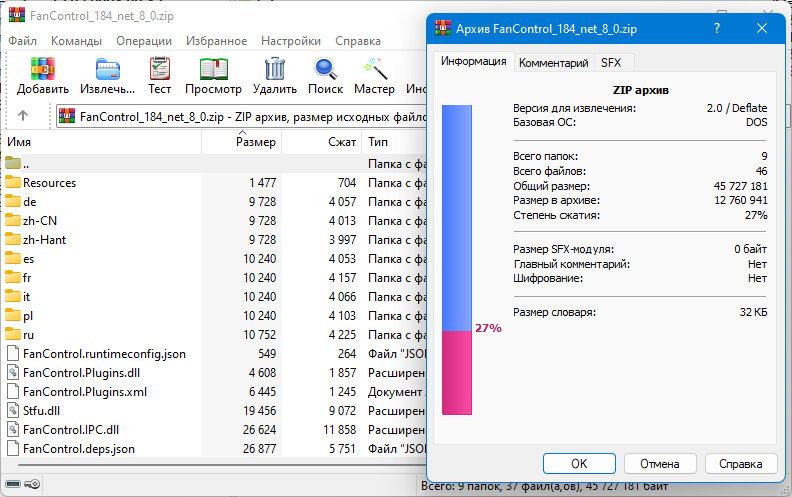Click the 27% label beside the bar
792x497 pixels.
tap(488, 328)
